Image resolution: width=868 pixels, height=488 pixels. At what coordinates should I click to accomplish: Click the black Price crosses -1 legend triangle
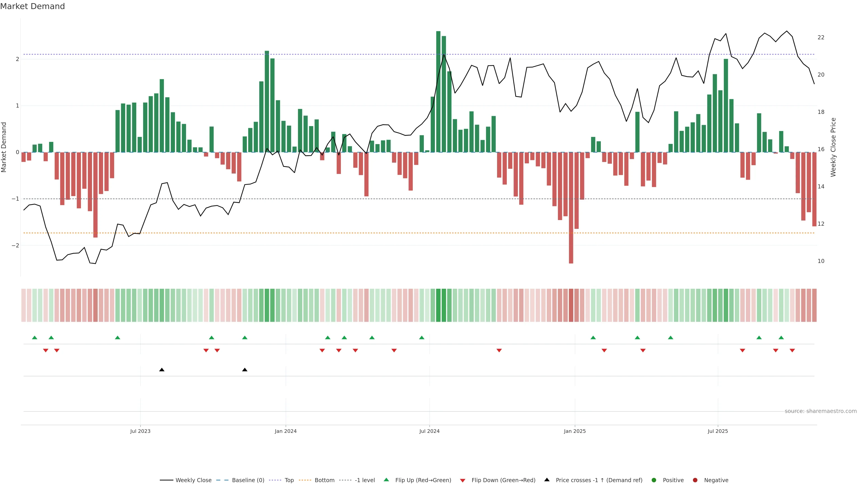point(547,480)
